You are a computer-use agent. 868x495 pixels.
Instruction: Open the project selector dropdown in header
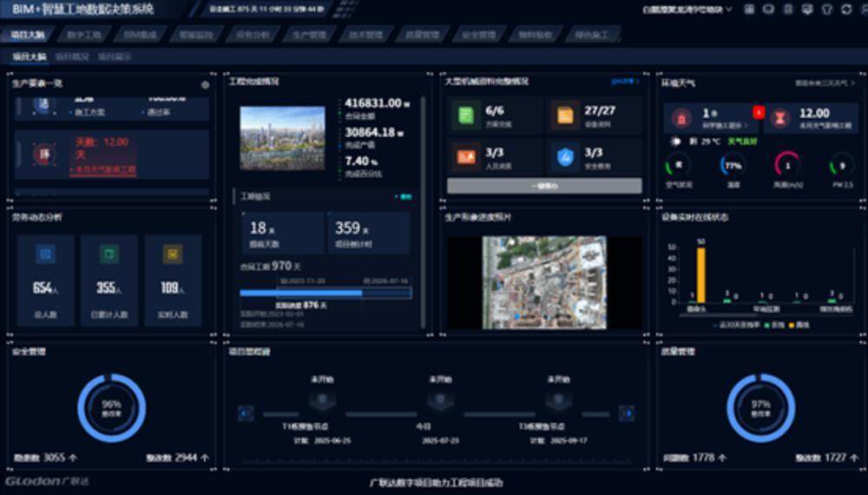(687, 10)
